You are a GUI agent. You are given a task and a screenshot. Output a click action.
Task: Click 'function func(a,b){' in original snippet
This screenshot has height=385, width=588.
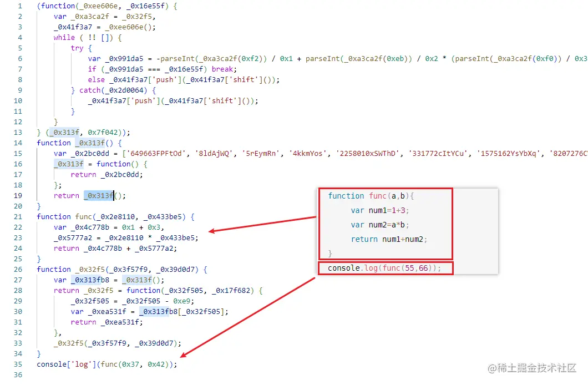pyautogui.click(x=371, y=196)
